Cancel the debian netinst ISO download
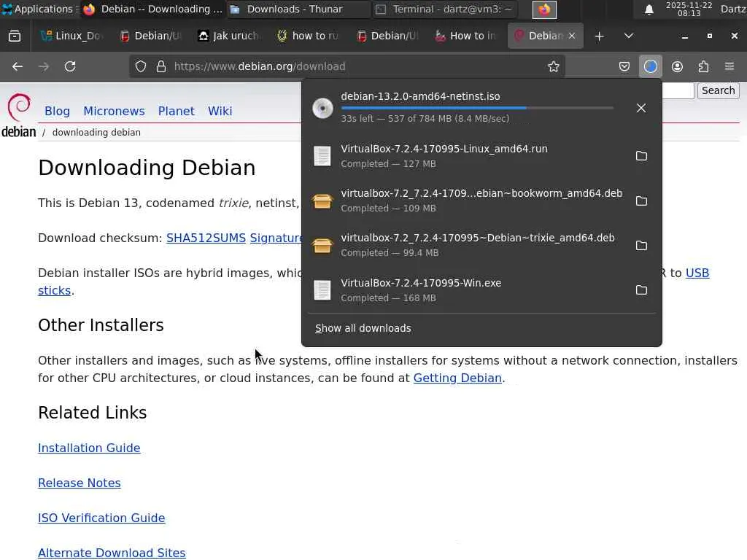Viewport: 747px width, 560px height. click(x=640, y=108)
